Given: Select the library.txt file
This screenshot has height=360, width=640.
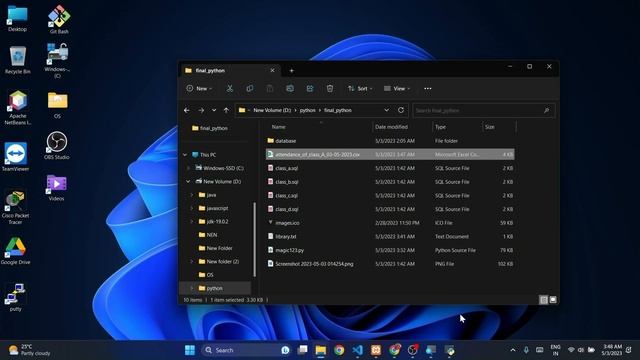Looking at the screenshot, I should [390, 236].
